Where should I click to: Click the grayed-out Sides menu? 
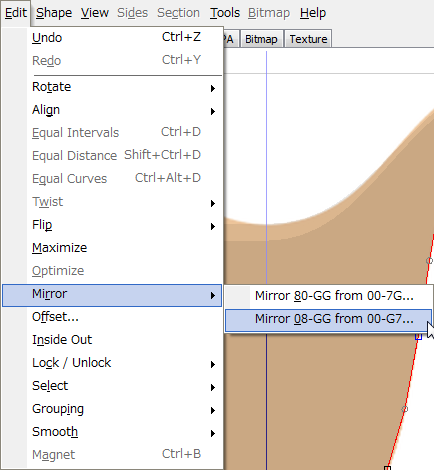[x=132, y=13]
